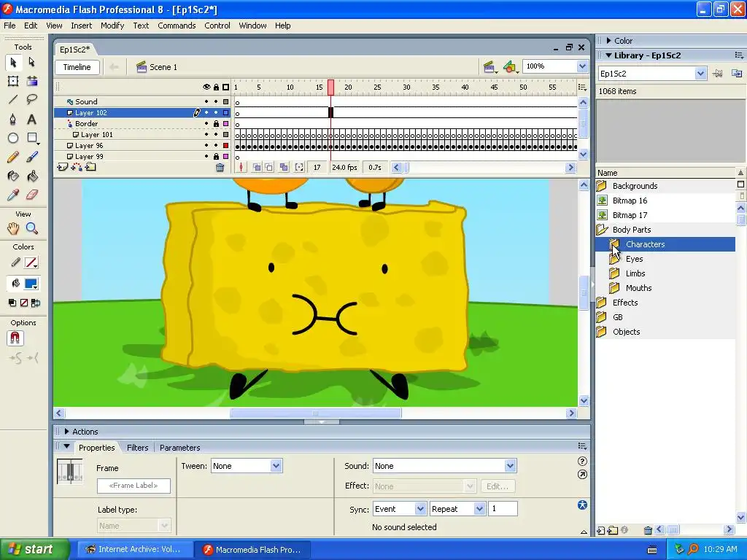Screen dimensions: 747x560
Task: Open the Tween dropdown
Action: (276, 466)
